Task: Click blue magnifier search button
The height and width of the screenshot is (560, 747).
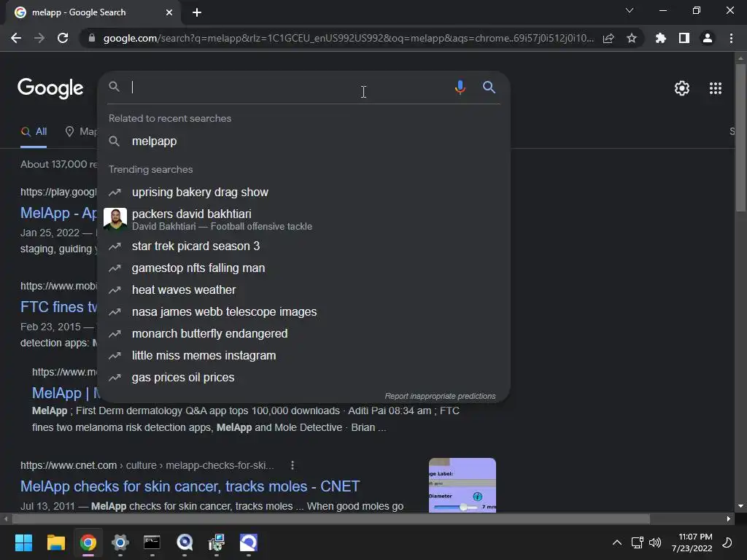Action: click(x=489, y=87)
